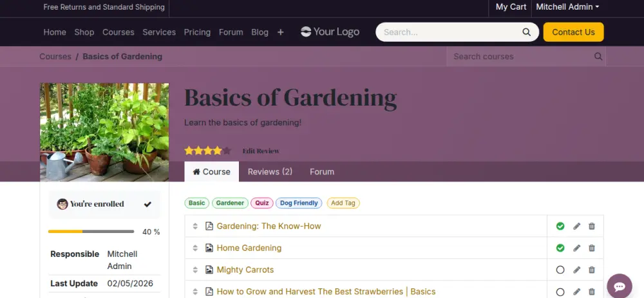Go to Home in navigation menu
Viewport: 644px width, 298px height.
55,32
